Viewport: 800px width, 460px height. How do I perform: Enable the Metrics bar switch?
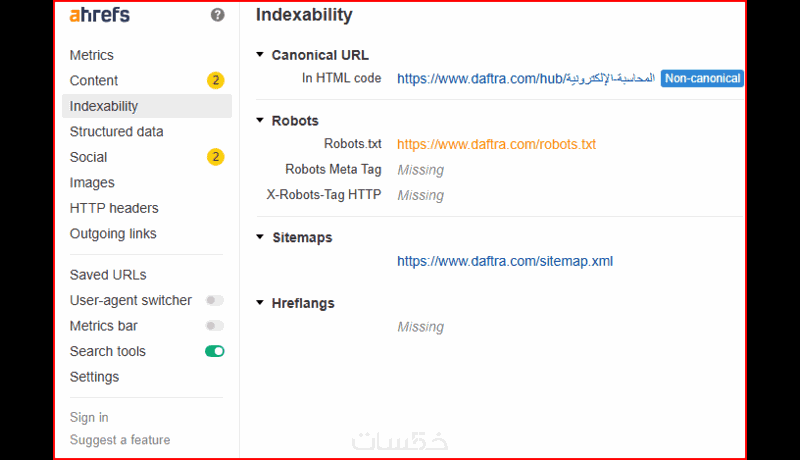point(214,326)
